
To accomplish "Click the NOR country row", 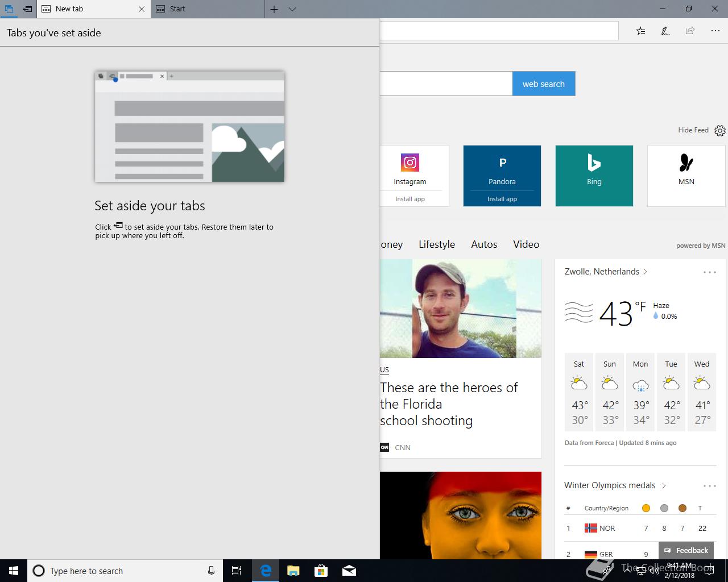I will click(640, 529).
